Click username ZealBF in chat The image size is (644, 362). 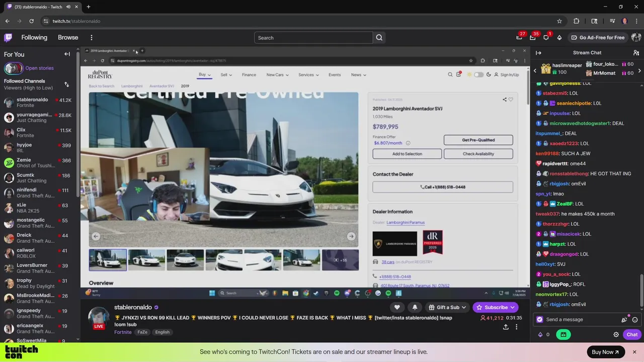(565, 204)
